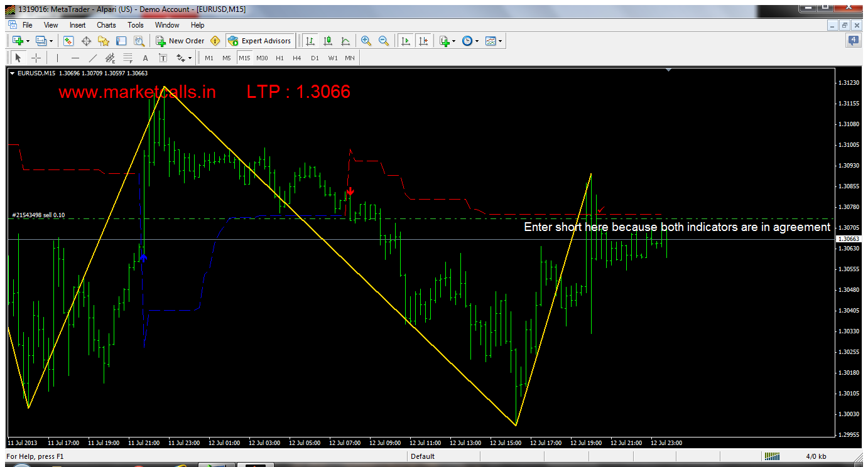Screen dimensions: 868x467
Task: Expand the New Chart dropdown arrow
Action: click(28, 41)
